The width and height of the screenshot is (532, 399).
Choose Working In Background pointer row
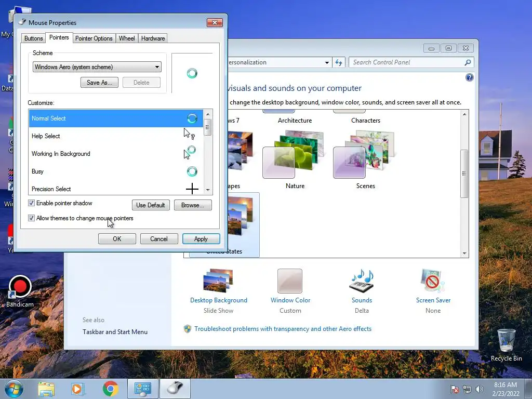[x=116, y=154]
